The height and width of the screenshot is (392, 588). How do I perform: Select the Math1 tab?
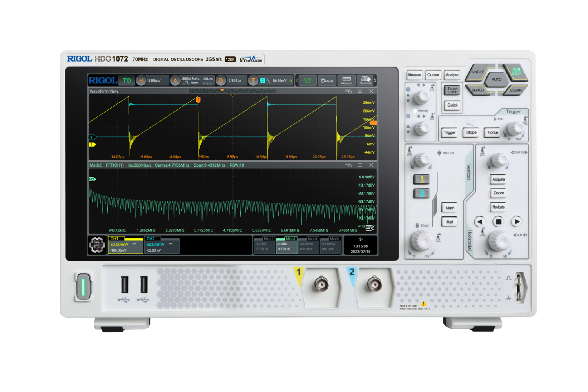pyautogui.click(x=265, y=245)
